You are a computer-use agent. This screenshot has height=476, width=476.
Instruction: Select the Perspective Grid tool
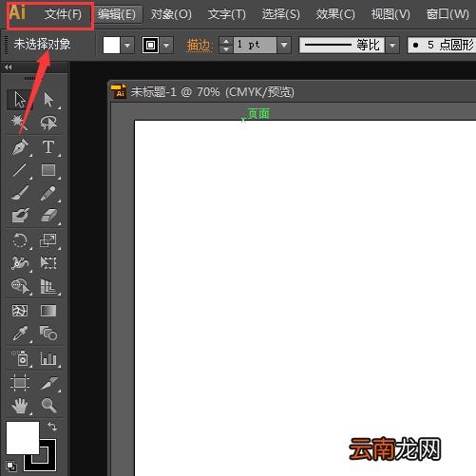pyautogui.click(x=48, y=286)
